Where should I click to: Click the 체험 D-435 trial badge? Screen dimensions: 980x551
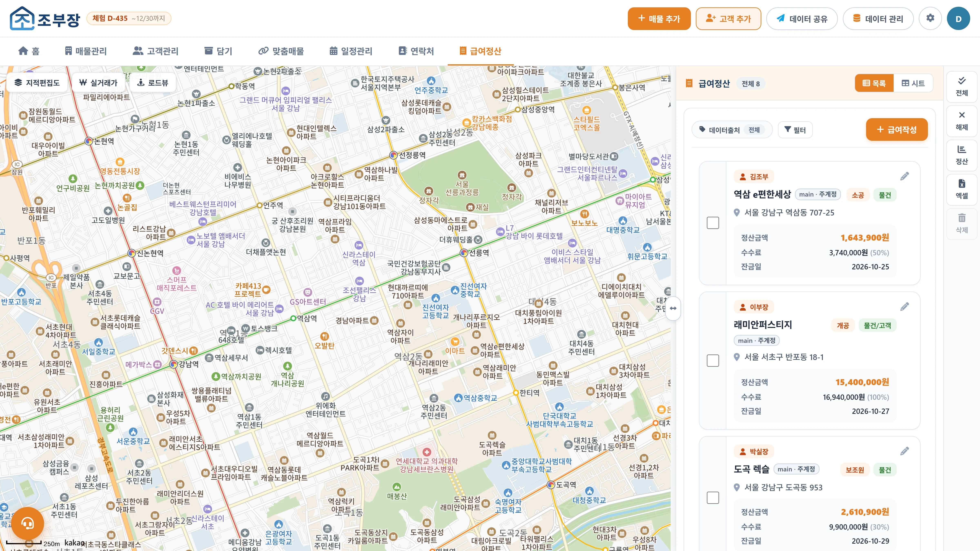(x=129, y=18)
